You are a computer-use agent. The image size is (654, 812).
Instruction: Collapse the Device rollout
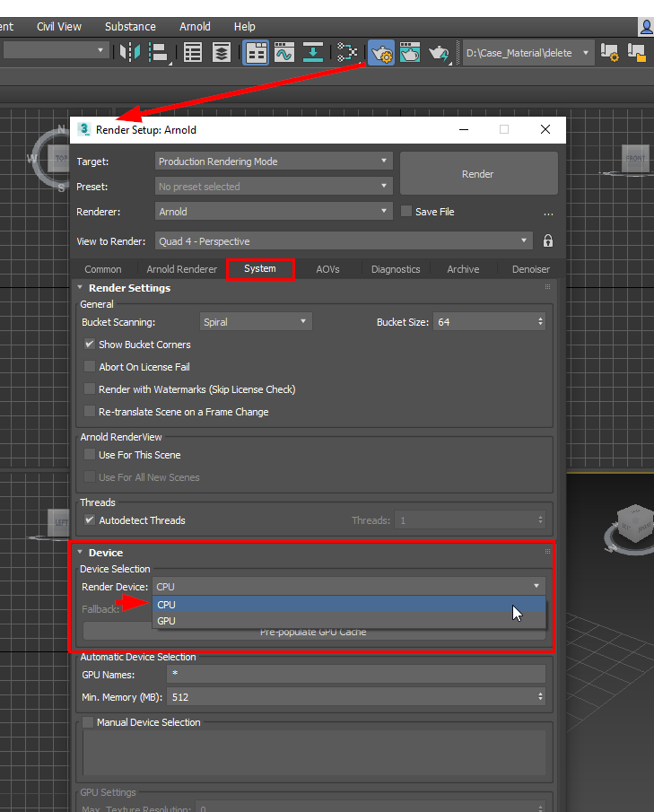tap(80, 553)
